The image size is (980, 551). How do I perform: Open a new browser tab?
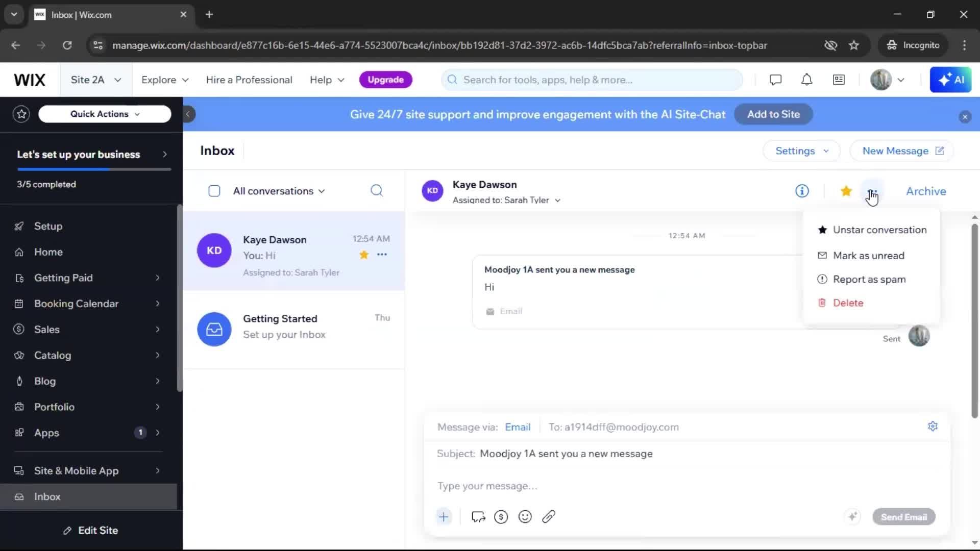click(x=209, y=15)
